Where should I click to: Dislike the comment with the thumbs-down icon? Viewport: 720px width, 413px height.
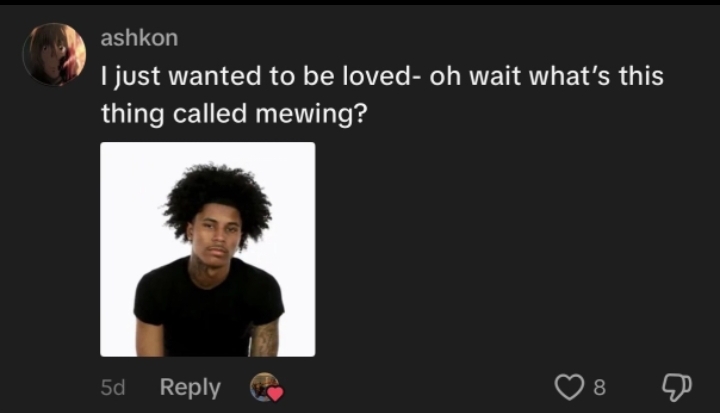676,387
